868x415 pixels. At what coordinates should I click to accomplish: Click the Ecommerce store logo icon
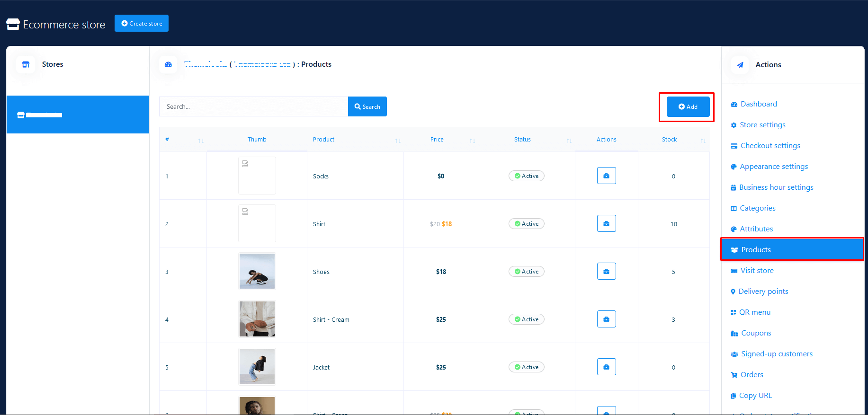click(13, 24)
